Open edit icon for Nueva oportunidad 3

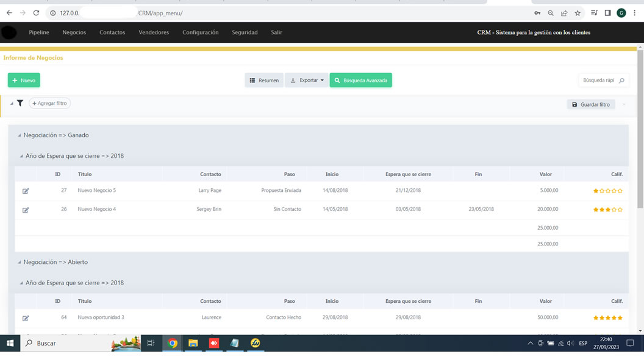[x=26, y=318]
